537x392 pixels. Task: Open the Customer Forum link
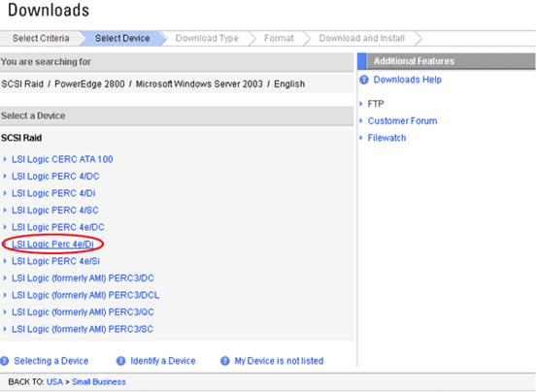(x=402, y=120)
